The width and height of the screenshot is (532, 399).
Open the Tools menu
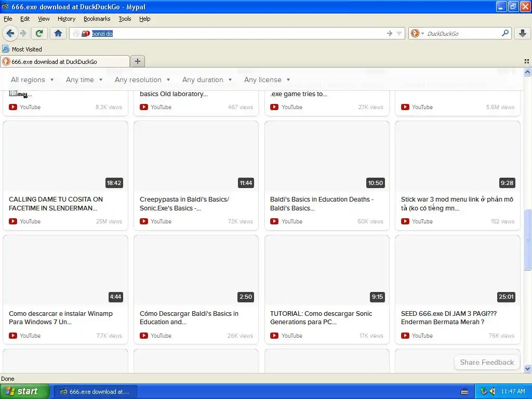tap(125, 19)
